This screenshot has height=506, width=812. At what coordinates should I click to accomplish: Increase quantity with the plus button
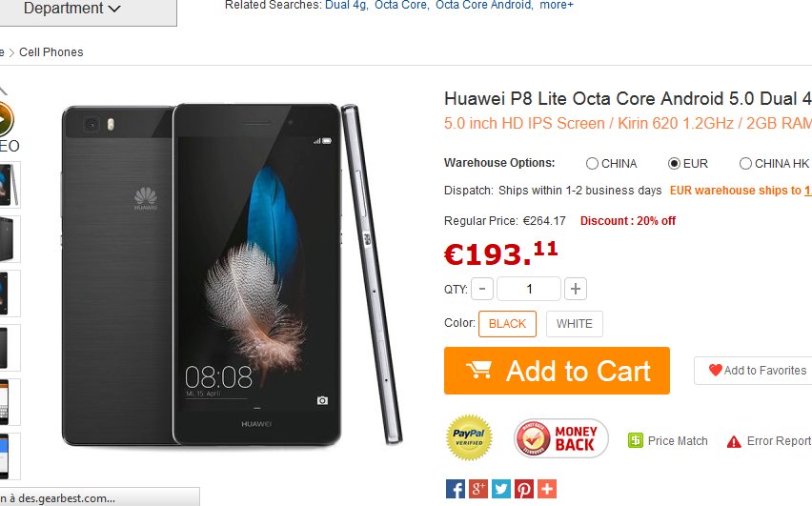576,289
